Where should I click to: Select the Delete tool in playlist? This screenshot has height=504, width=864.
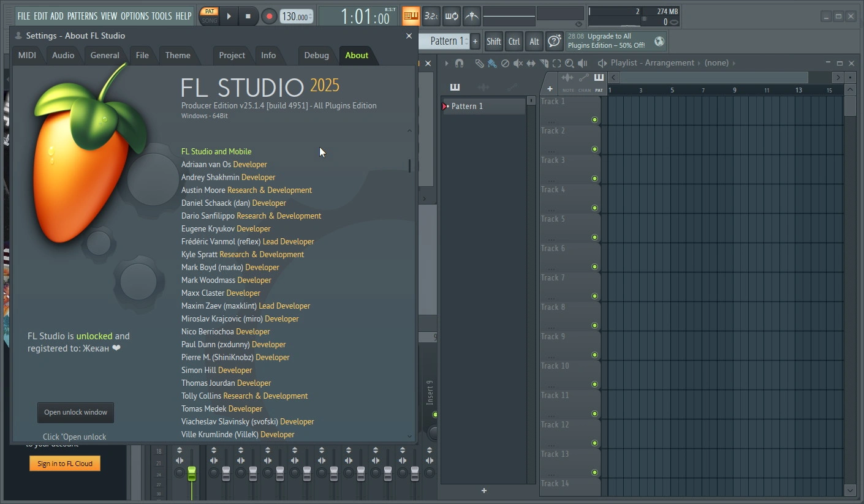coord(505,63)
